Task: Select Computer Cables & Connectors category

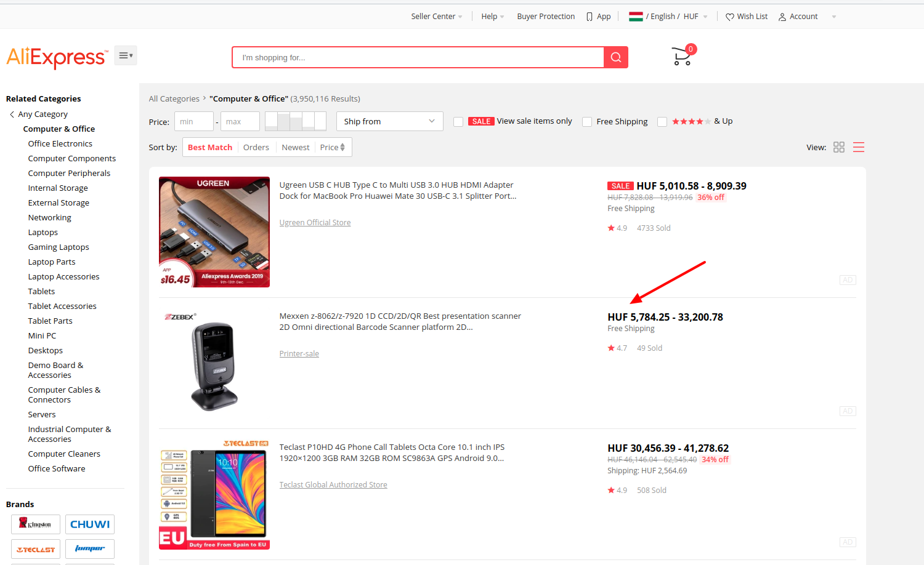Action: tap(64, 395)
